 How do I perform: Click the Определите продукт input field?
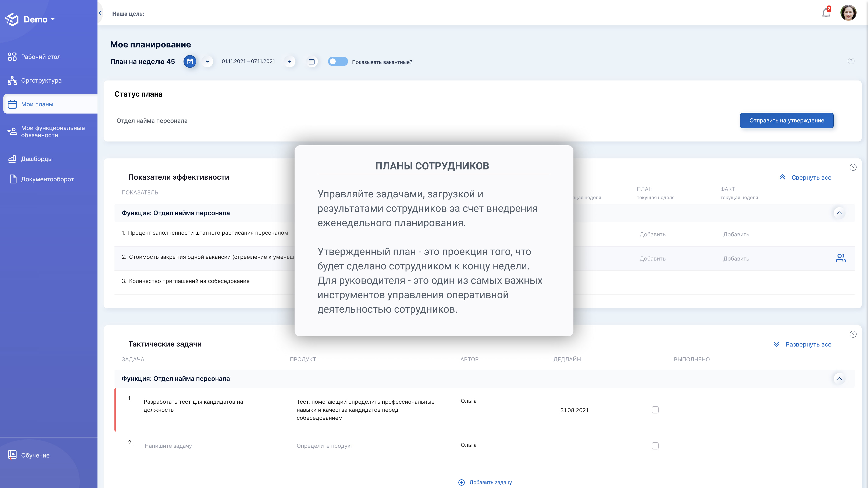[325, 446]
